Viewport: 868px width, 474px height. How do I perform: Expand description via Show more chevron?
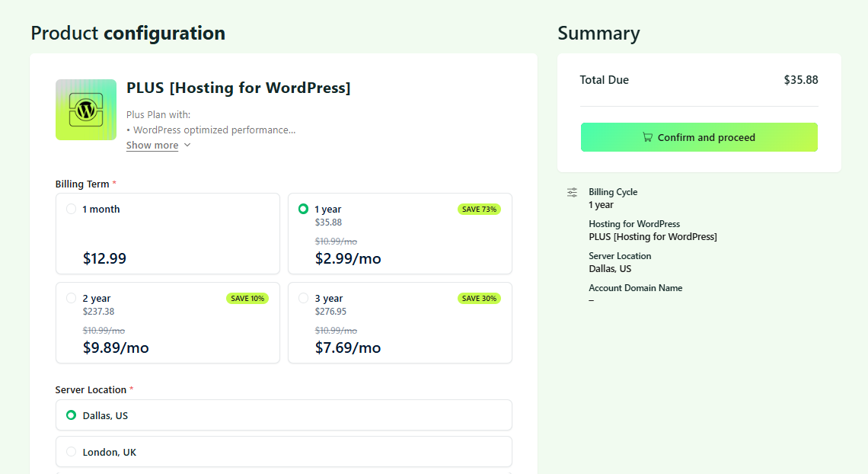187,145
